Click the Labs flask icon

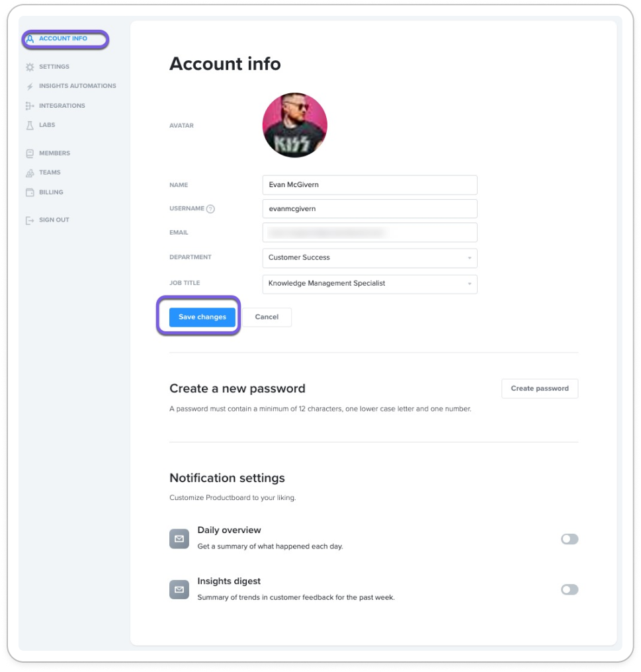(30, 125)
